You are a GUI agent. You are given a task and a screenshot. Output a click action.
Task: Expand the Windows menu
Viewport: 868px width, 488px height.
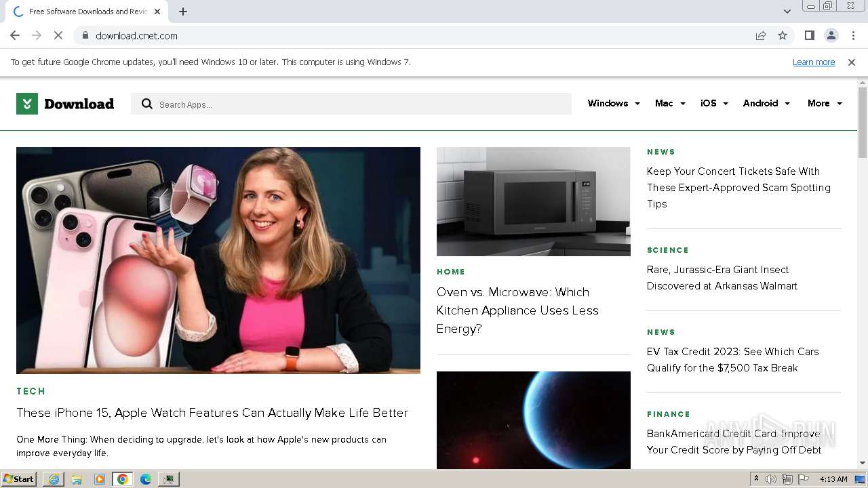(614, 103)
